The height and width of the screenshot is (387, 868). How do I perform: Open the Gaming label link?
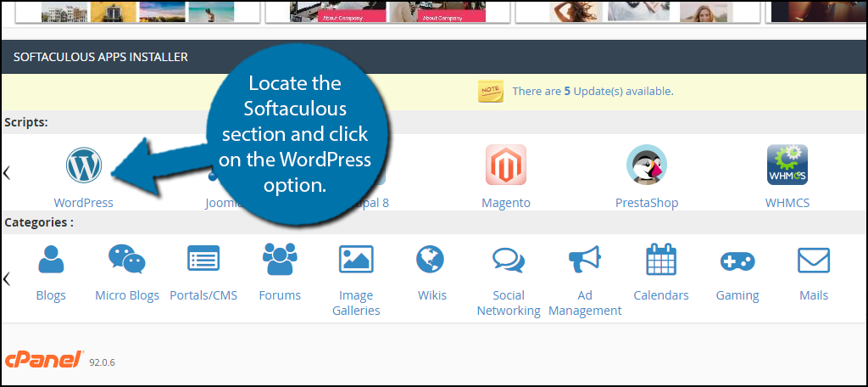737,295
